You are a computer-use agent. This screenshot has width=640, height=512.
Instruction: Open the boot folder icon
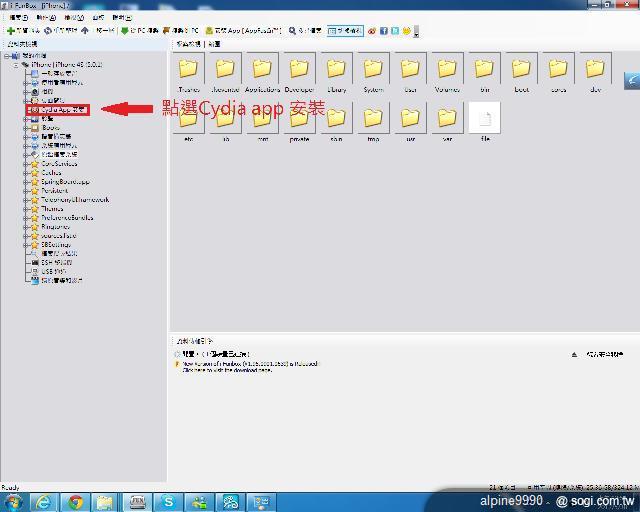point(521,68)
